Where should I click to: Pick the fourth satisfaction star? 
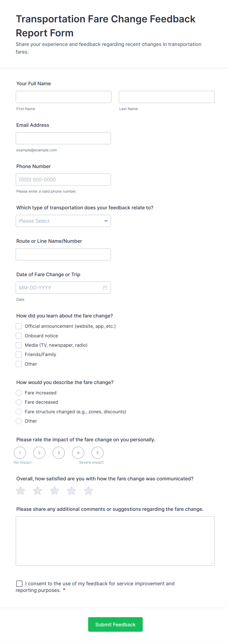(71, 490)
